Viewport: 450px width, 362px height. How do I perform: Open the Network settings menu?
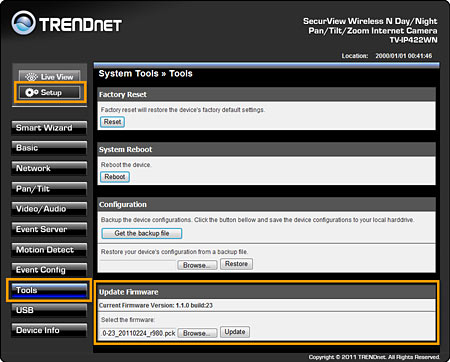coord(49,168)
